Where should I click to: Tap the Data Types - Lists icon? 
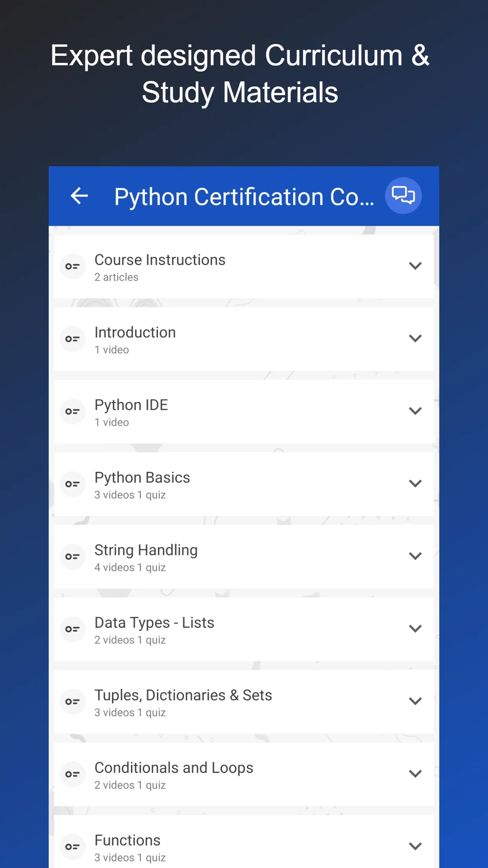pos(73,629)
